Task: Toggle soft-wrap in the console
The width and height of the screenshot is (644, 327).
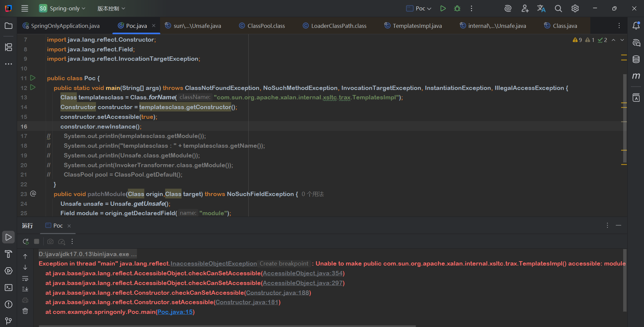Action: tap(25, 278)
